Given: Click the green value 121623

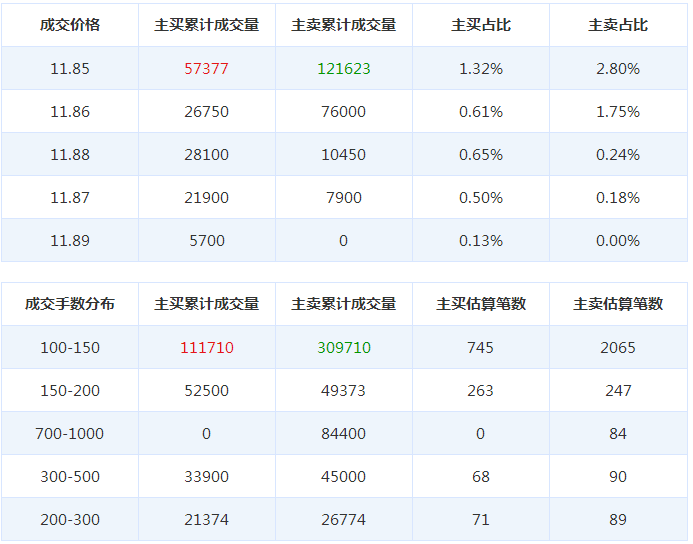Looking at the screenshot, I should (x=344, y=68).
